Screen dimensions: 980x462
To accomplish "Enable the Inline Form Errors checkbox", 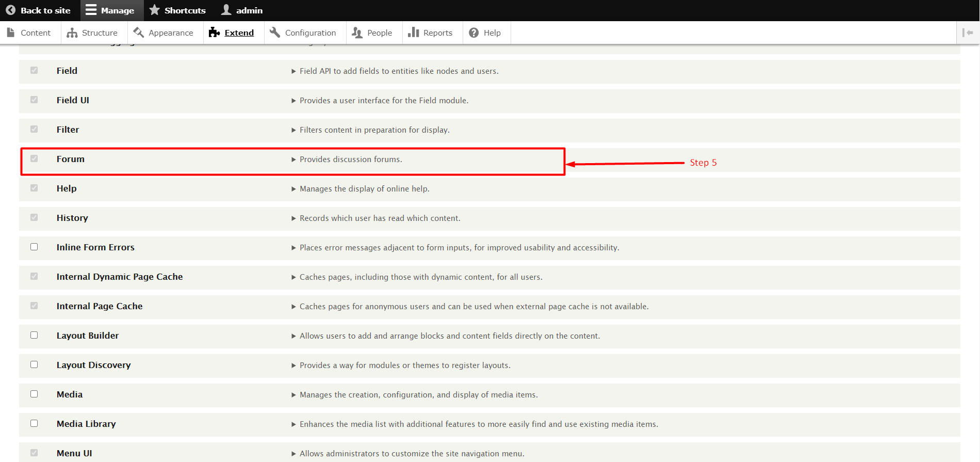I will [34, 247].
